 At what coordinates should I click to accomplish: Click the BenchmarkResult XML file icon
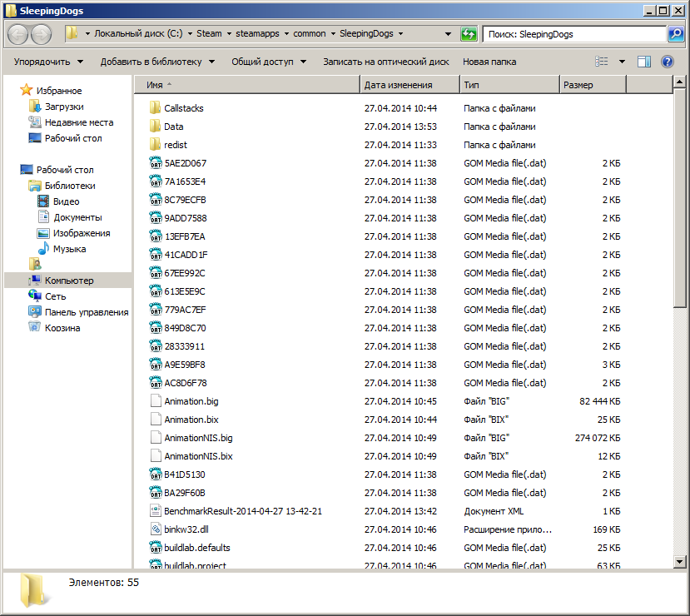156,511
